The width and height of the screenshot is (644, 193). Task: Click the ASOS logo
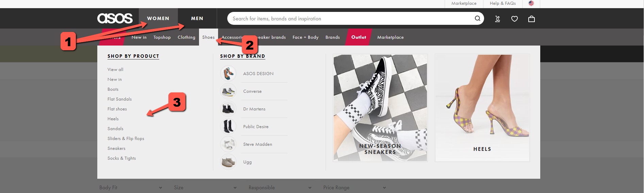115,18
